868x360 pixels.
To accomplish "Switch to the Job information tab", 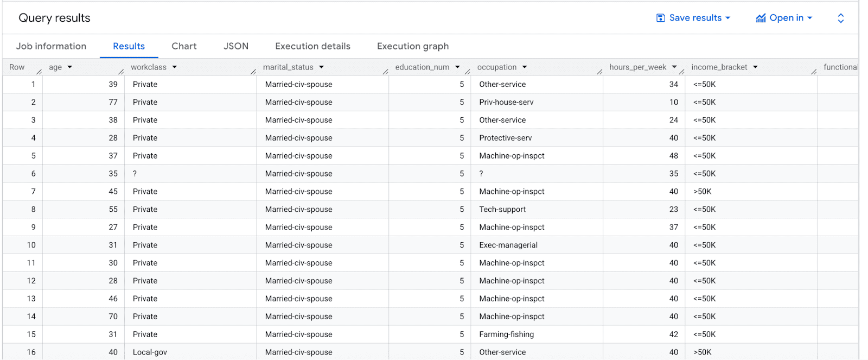I will (51, 46).
